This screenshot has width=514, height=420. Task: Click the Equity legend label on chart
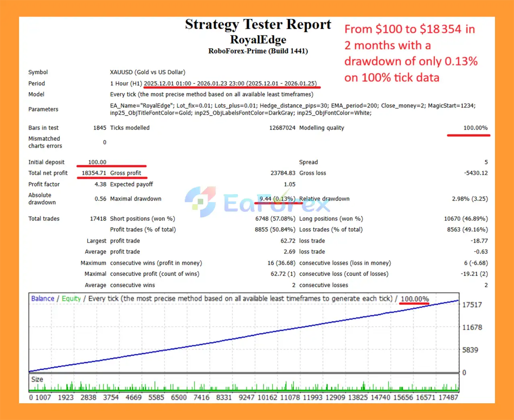click(x=71, y=299)
